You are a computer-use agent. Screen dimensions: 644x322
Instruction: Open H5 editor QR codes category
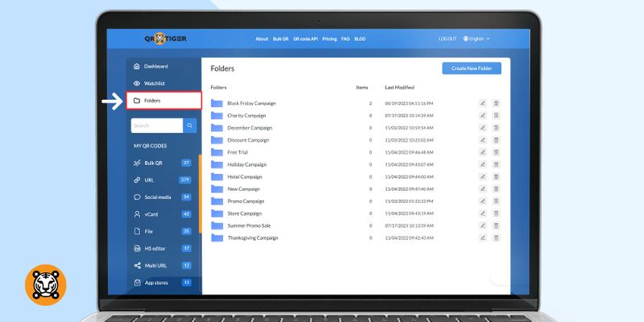click(x=163, y=249)
